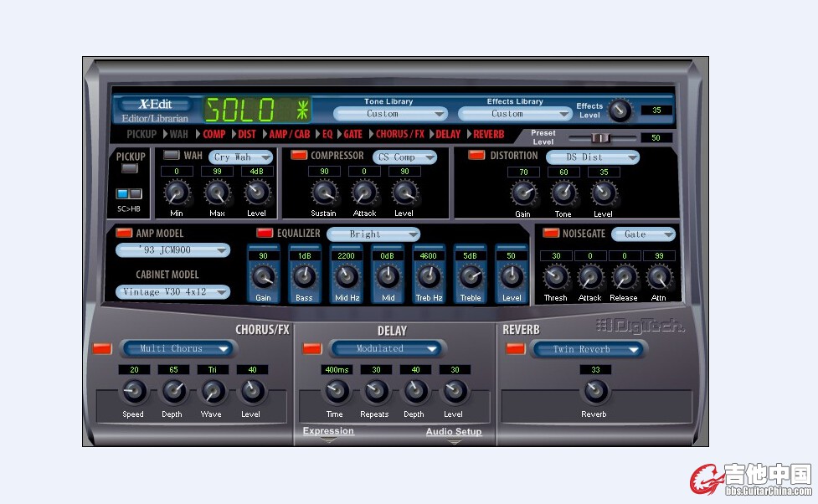The width and height of the screenshot is (818, 504).
Task: Disable the Equalizer red button
Action: (x=265, y=233)
